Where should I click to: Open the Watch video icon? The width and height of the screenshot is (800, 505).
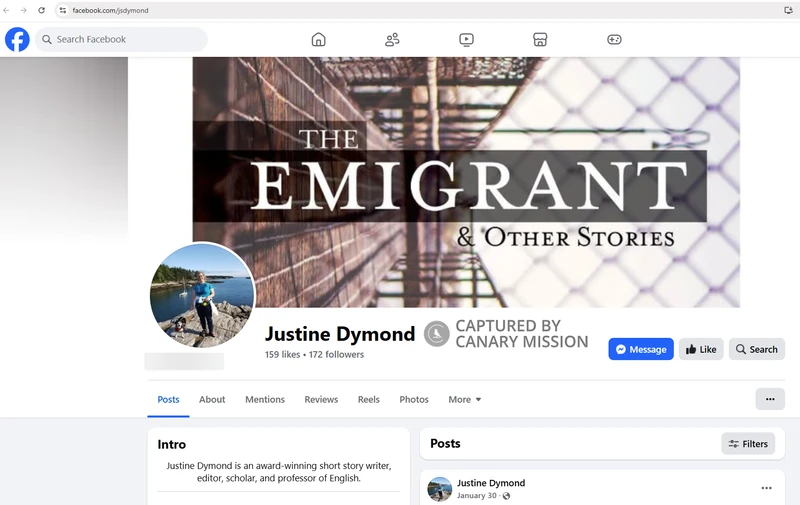[x=466, y=39]
